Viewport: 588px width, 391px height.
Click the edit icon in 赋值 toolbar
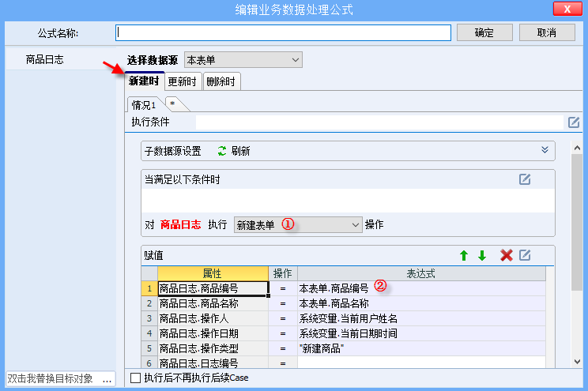click(x=525, y=255)
